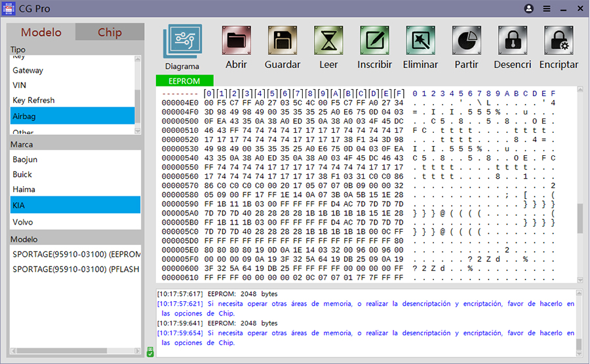
Task: Click the Tipo list scroll-down arrow
Action: click(x=138, y=131)
